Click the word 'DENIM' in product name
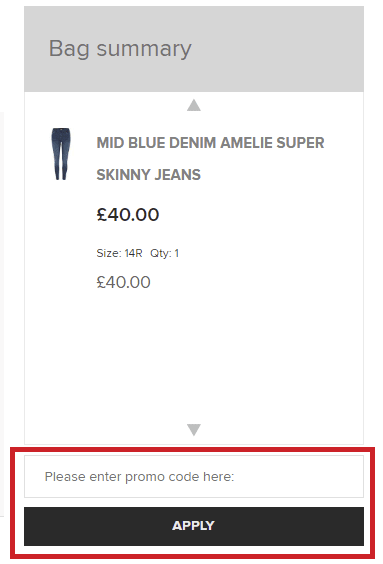The image size is (383, 564). pyautogui.click(x=192, y=143)
